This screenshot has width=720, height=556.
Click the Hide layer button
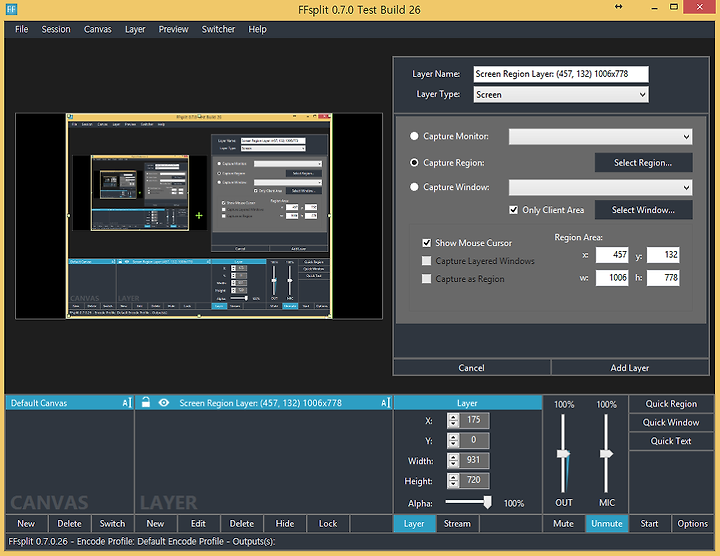point(285,523)
